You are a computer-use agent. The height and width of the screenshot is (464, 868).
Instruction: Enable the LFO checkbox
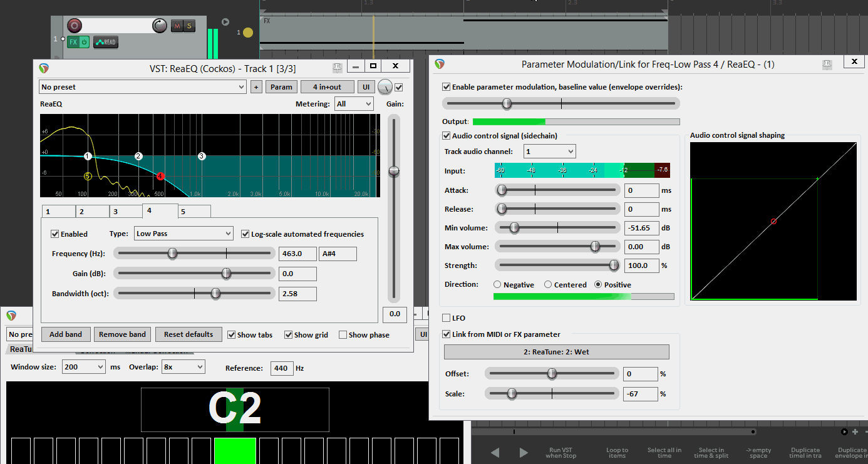click(x=447, y=318)
